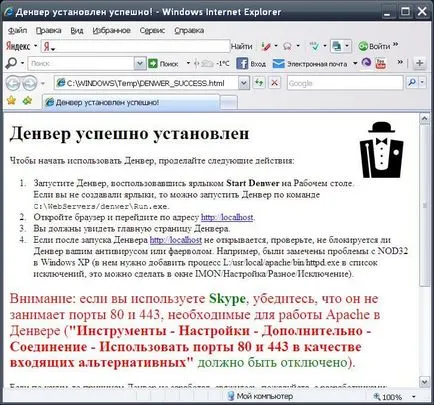
Task: Click the green arrow Поиск button
Action: click(163, 63)
